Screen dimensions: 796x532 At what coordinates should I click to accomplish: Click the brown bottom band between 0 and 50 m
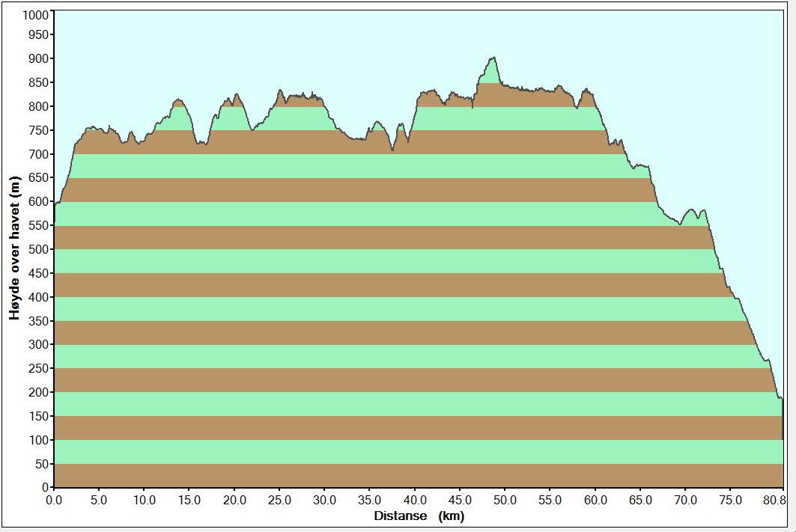point(419,475)
